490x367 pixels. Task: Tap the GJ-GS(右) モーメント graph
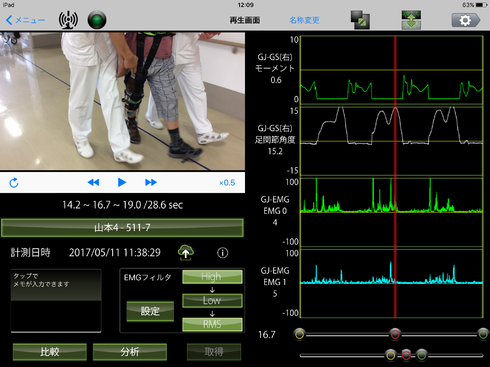click(392, 70)
